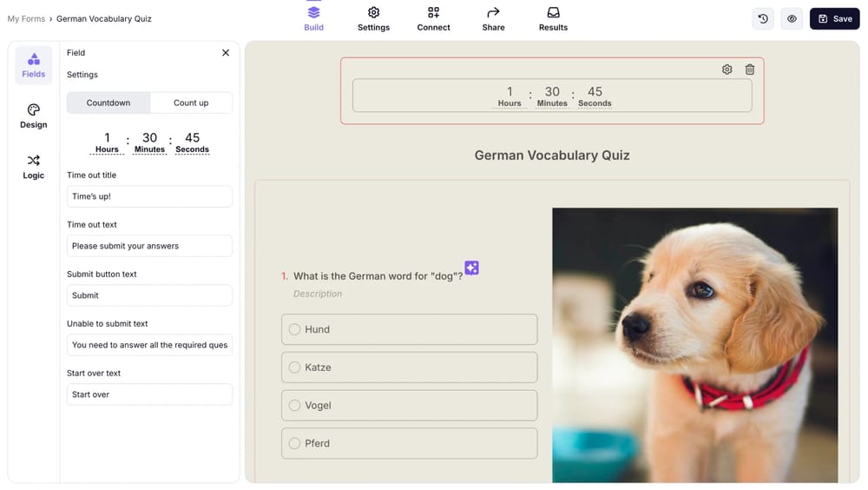Select the Countdown timer mode
The width and height of the screenshot is (868, 490).
(108, 103)
